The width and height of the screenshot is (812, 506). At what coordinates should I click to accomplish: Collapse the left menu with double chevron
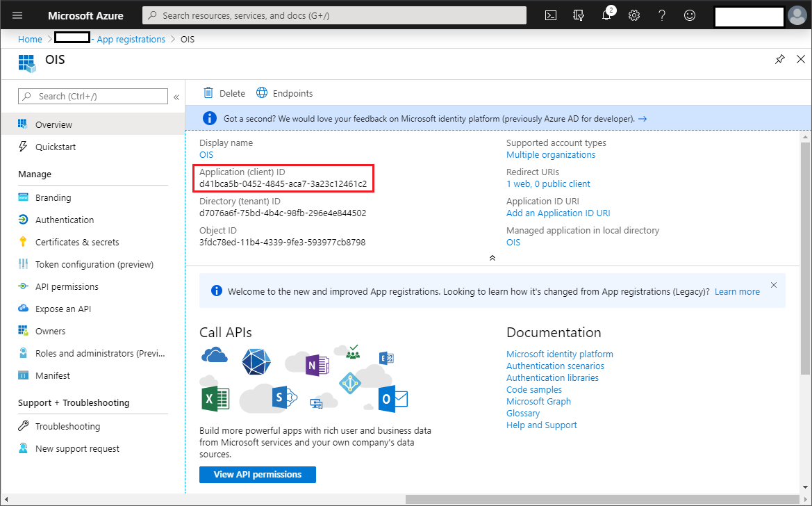pyautogui.click(x=176, y=97)
